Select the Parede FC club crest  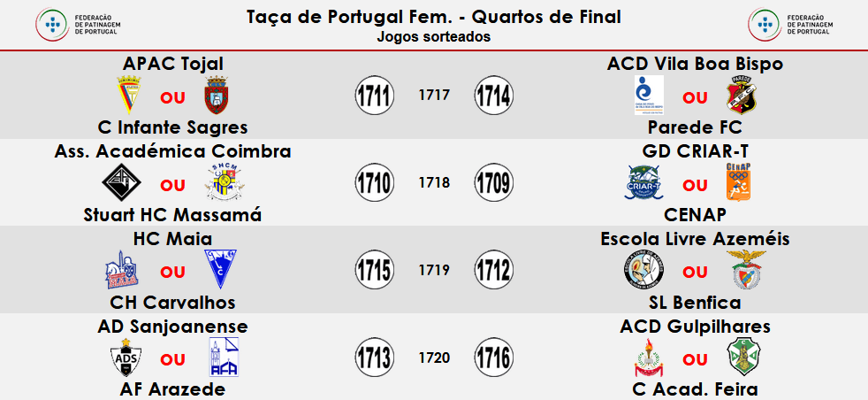pyautogui.click(x=740, y=96)
